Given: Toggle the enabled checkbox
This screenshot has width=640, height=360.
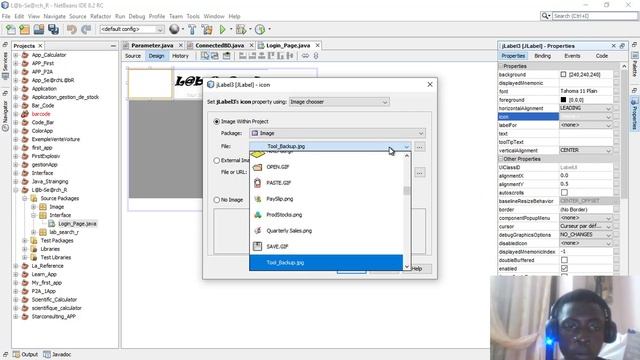Looking at the screenshot, I should point(564,269).
